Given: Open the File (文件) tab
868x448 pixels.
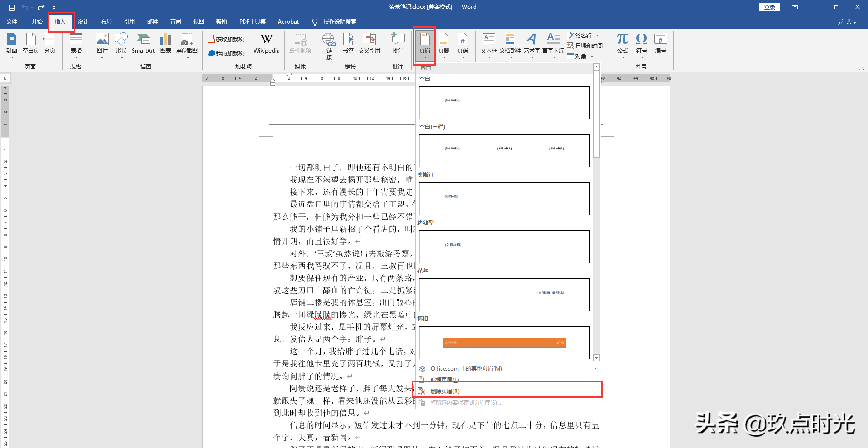Looking at the screenshot, I should [12, 22].
